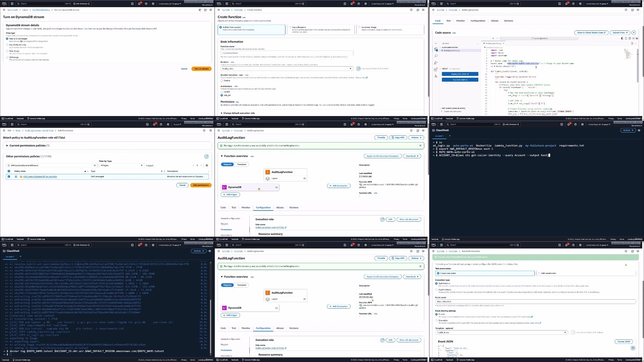Expand Change default execution role section

click(238, 113)
